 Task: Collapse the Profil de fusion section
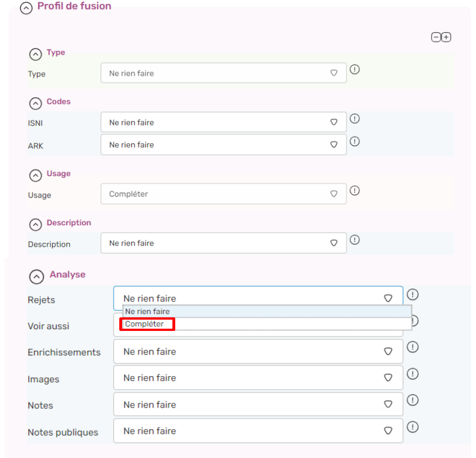[x=26, y=8]
